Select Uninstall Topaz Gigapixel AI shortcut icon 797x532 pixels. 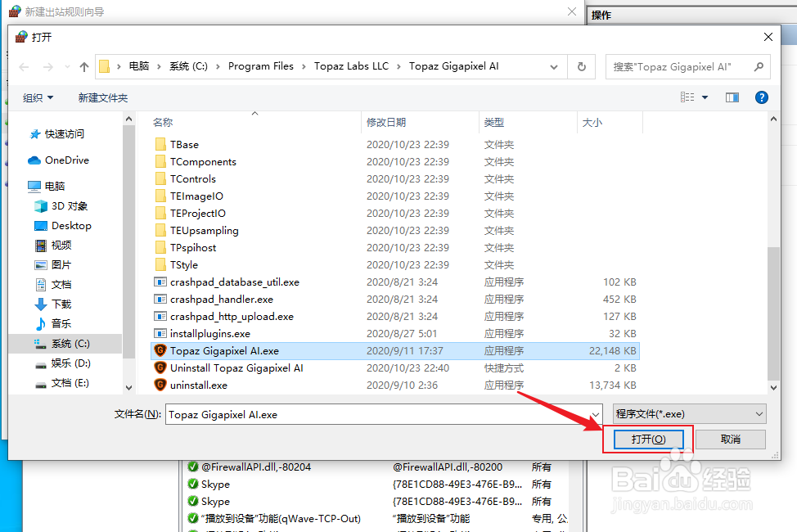[x=160, y=367]
